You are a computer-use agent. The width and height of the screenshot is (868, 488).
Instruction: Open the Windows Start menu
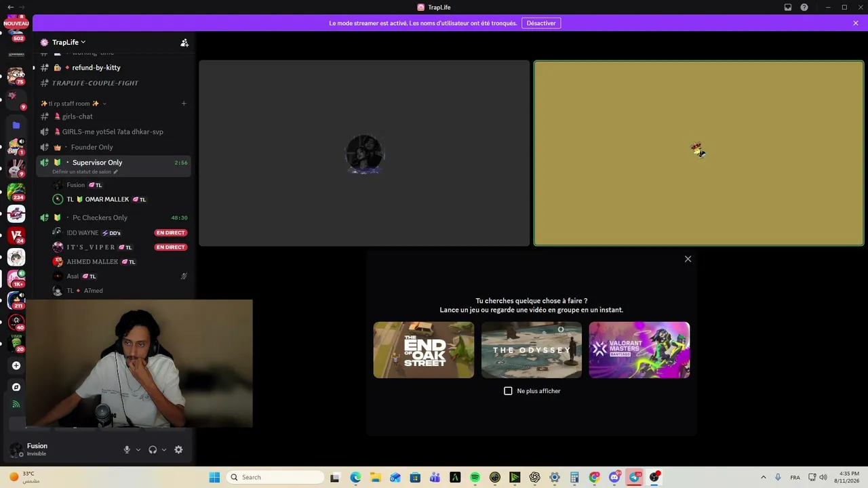(214, 477)
